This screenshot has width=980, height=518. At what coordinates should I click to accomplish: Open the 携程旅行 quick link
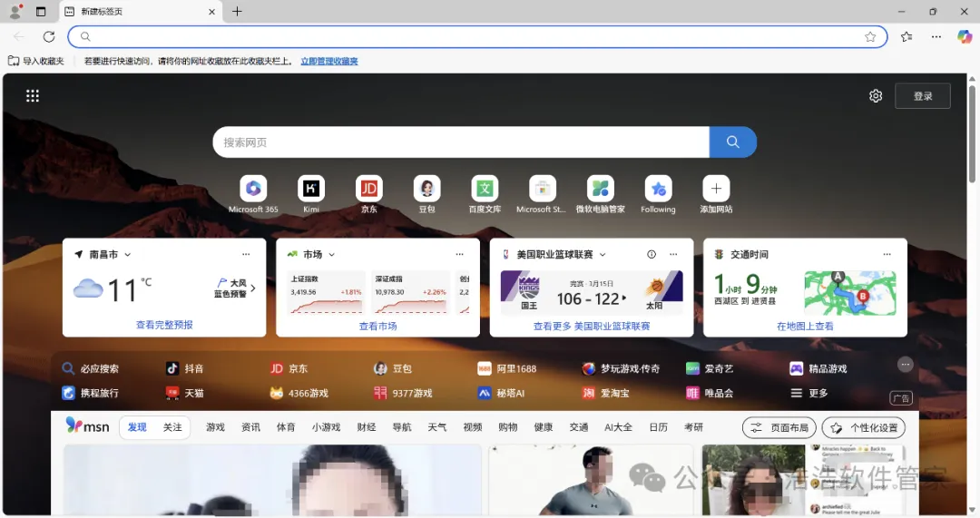pyautogui.click(x=91, y=393)
